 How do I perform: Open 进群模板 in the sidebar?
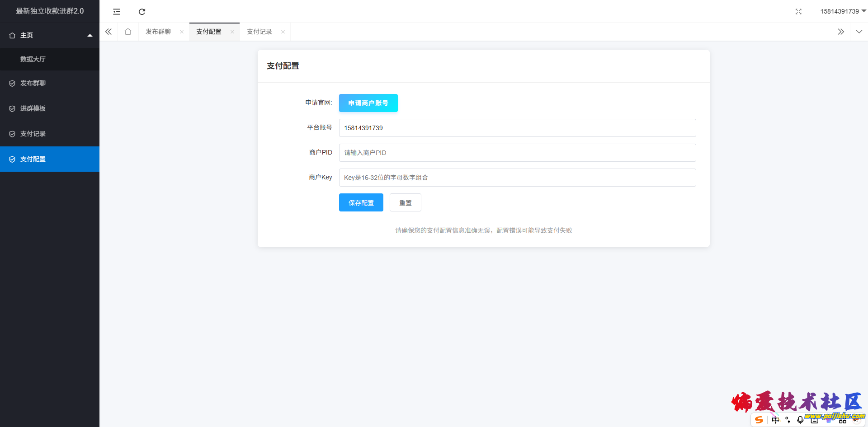[33, 108]
